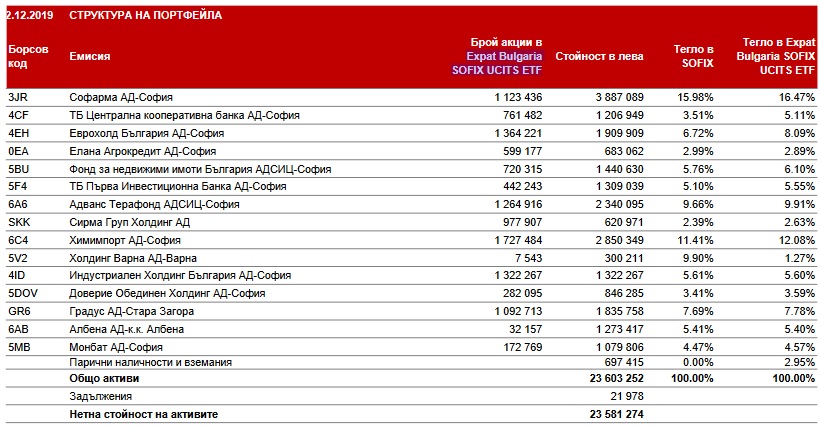Click Сирма Груп Холдинг АД
Image resolution: width=821 pixels, height=428 pixels.
click(129, 222)
